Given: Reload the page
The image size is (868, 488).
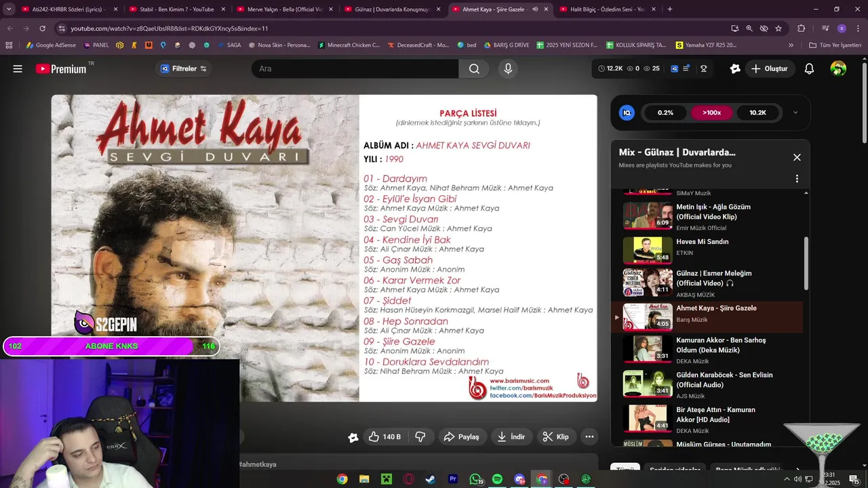Looking at the screenshot, I should pos(42,28).
